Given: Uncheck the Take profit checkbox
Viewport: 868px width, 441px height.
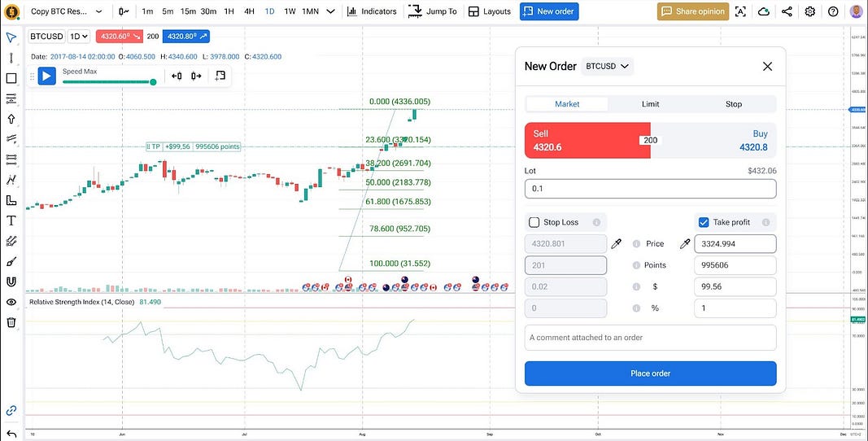Looking at the screenshot, I should (x=704, y=222).
